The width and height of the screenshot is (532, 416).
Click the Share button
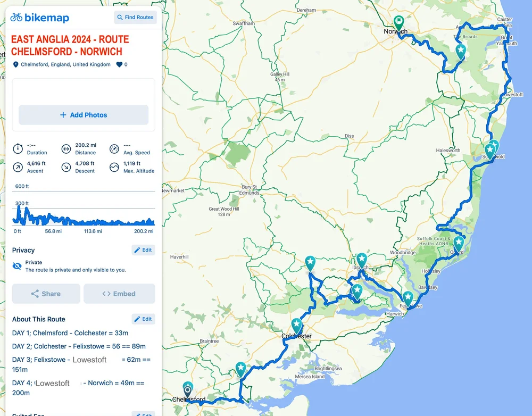click(46, 294)
